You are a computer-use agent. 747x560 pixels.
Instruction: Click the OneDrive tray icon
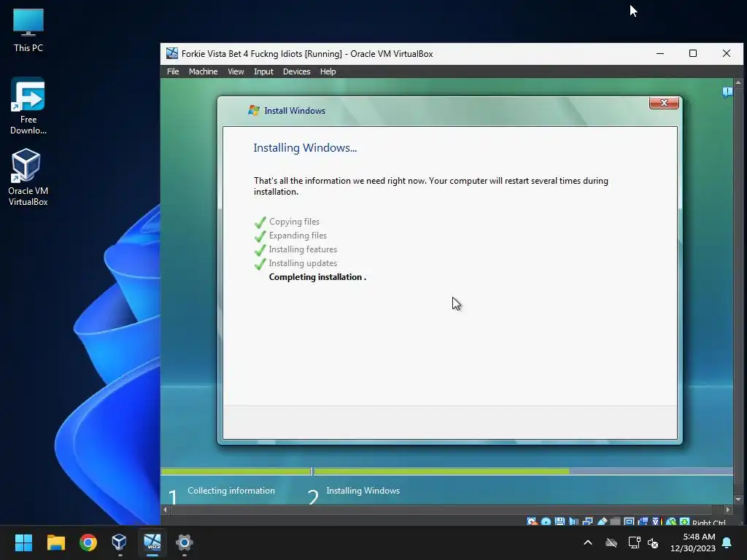[x=611, y=542]
